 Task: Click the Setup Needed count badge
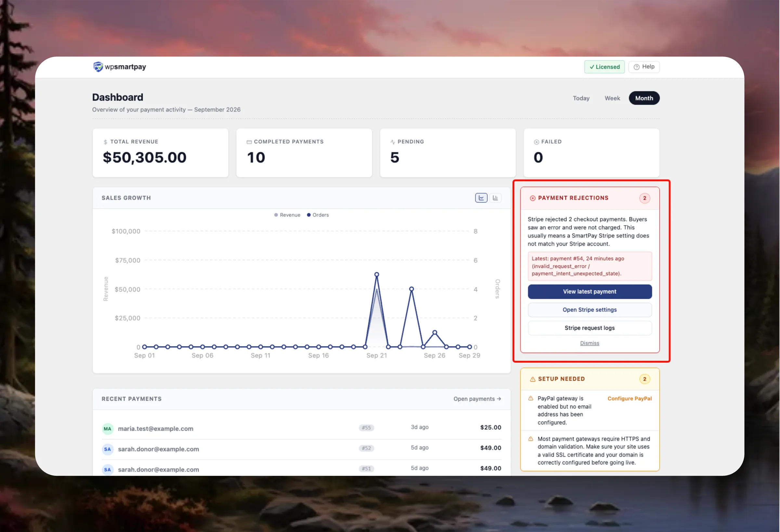644,379
